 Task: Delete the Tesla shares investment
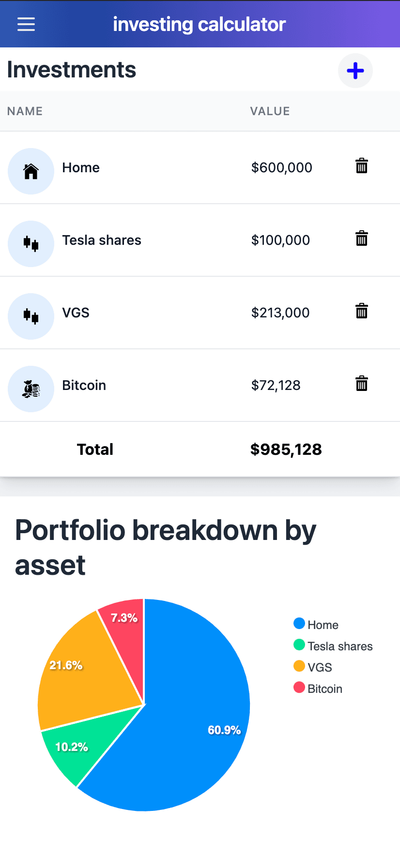tap(362, 239)
